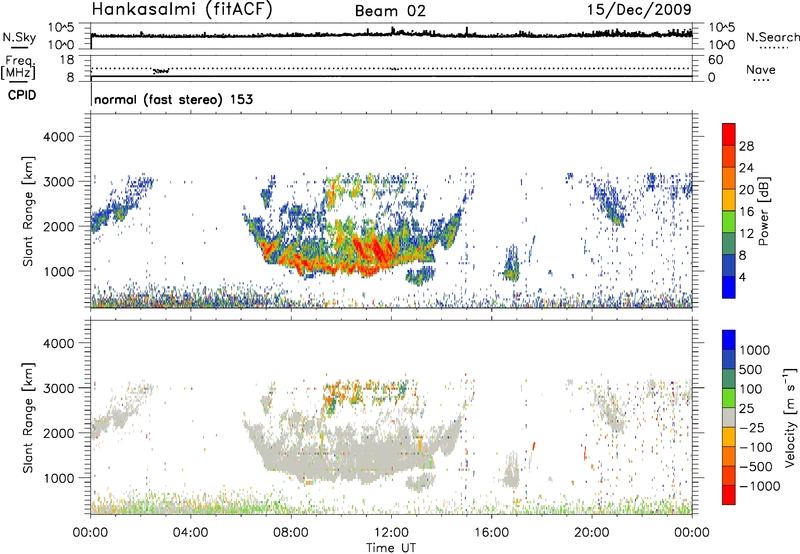
Task: Click the date 15/Dec/2009
Action: point(639,10)
